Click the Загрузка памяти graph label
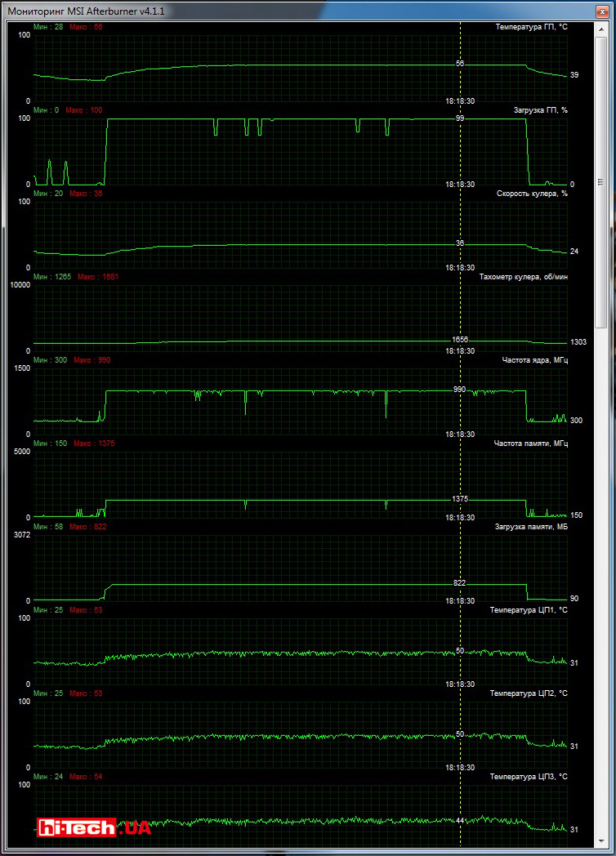 529,527
